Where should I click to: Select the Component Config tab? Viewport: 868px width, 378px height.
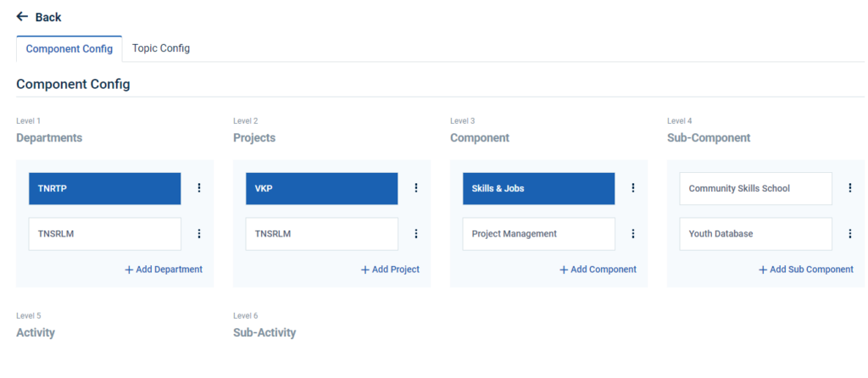pos(70,48)
